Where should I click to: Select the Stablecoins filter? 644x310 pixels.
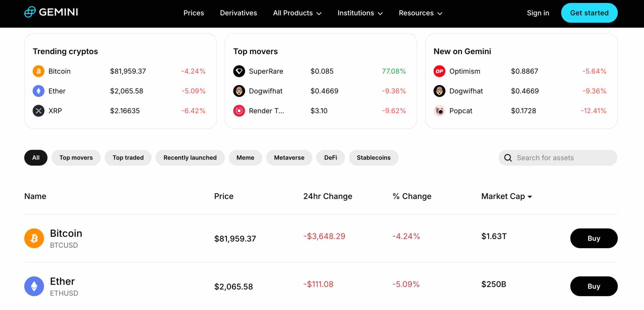(x=374, y=158)
